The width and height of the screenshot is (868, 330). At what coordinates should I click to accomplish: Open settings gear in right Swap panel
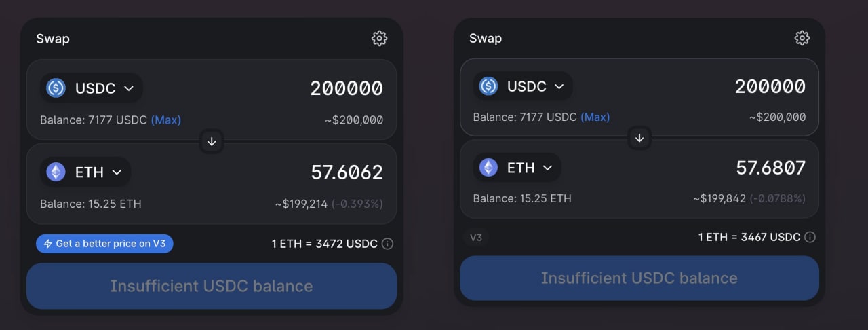point(802,37)
